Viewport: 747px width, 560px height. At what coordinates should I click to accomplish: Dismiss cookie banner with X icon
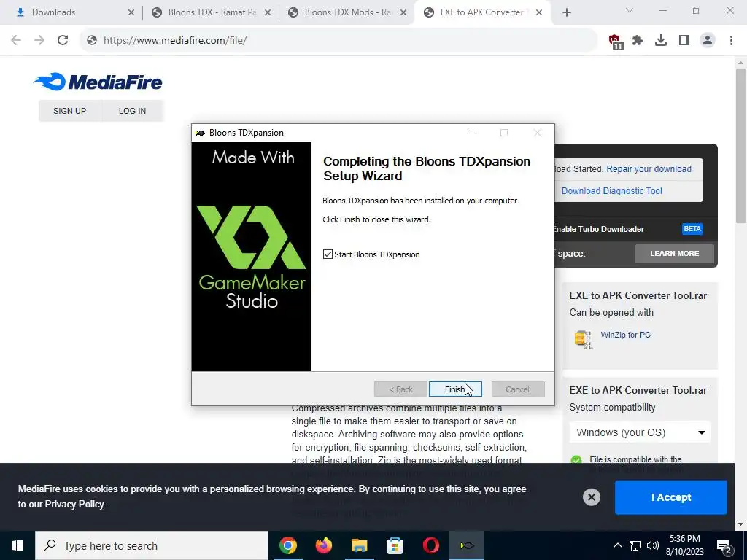(591, 497)
